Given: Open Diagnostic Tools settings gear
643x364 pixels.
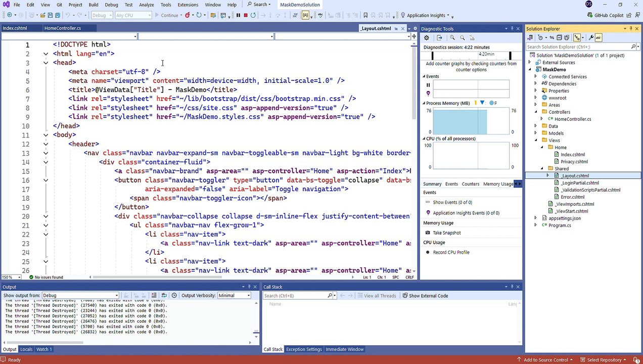Looking at the screenshot, I should tap(426, 38).
